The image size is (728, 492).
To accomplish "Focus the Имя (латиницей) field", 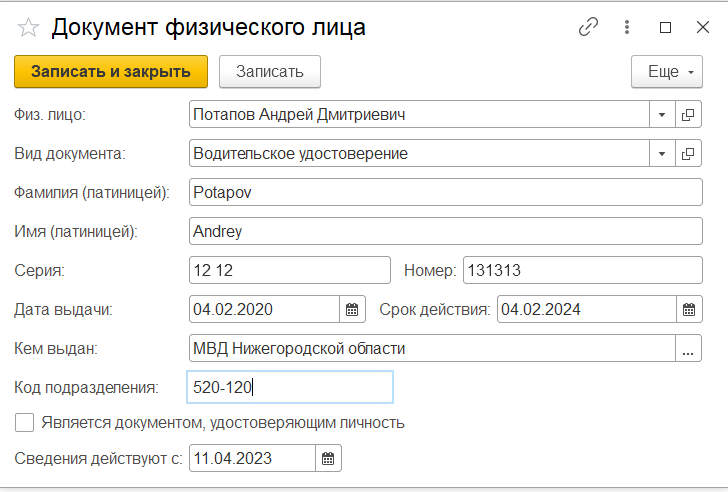I will click(x=445, y=232).
